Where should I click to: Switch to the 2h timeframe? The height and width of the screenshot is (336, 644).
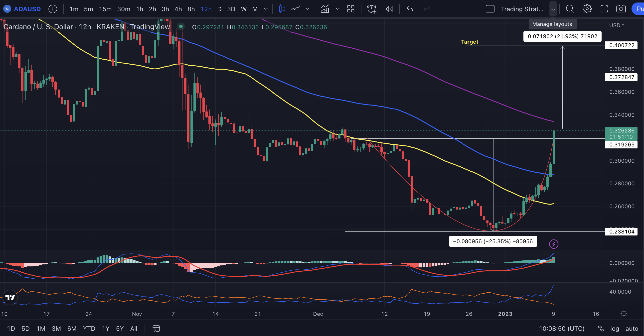(x=152, y=9)
